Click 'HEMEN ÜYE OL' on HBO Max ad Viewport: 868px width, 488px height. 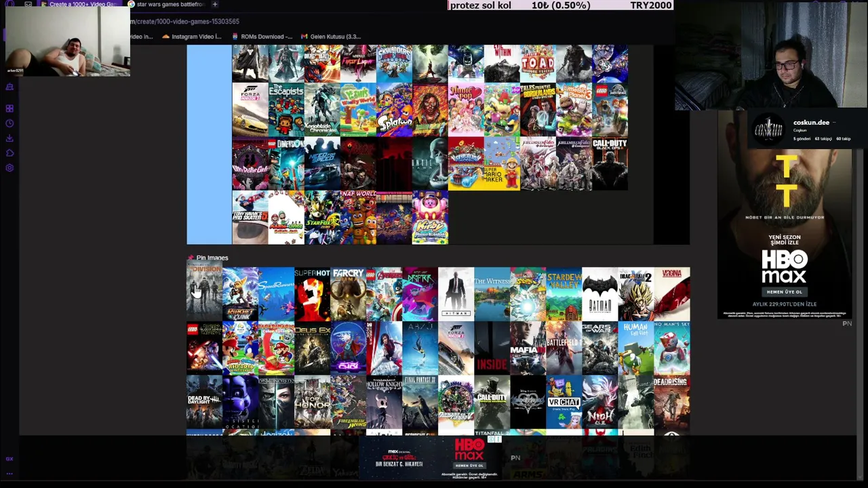[784, 291]
